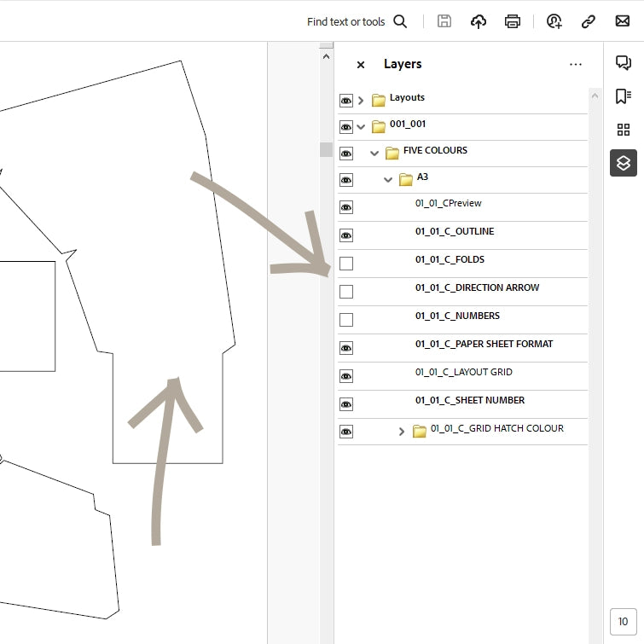
Task: Open the bookmarks panel icon
Action: [624, 96]
